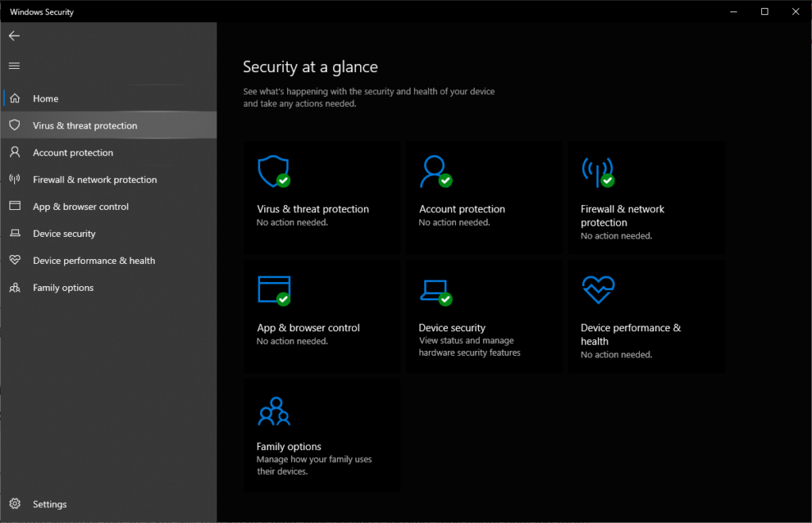Click the Family options sidebar entry
The height and width of the screenshot is (523, 812).
[63, 287]
